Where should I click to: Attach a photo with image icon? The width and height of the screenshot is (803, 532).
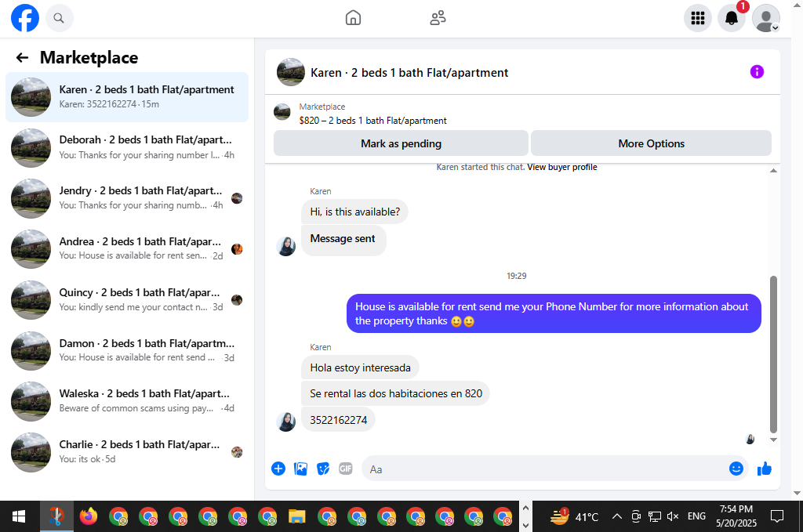click(x=300, y=469)
